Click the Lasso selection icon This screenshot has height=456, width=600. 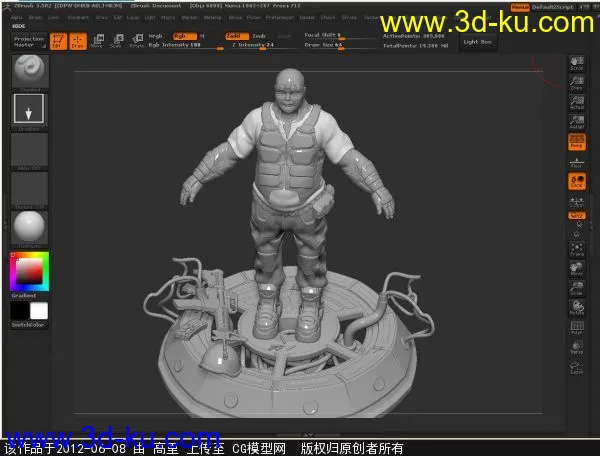pos(577,368)
